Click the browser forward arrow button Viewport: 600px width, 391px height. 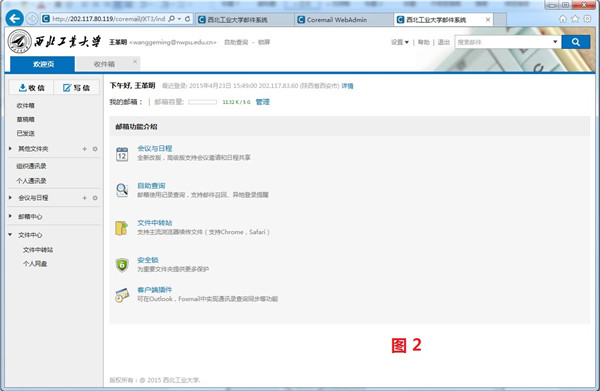pyautogui.click(x=32, y=18)
